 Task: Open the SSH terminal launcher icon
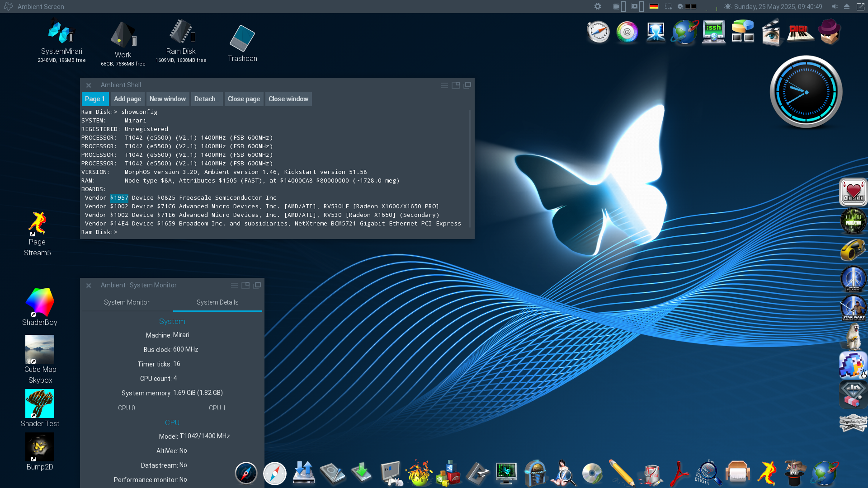pyautogui.click(x=713, y=32)
